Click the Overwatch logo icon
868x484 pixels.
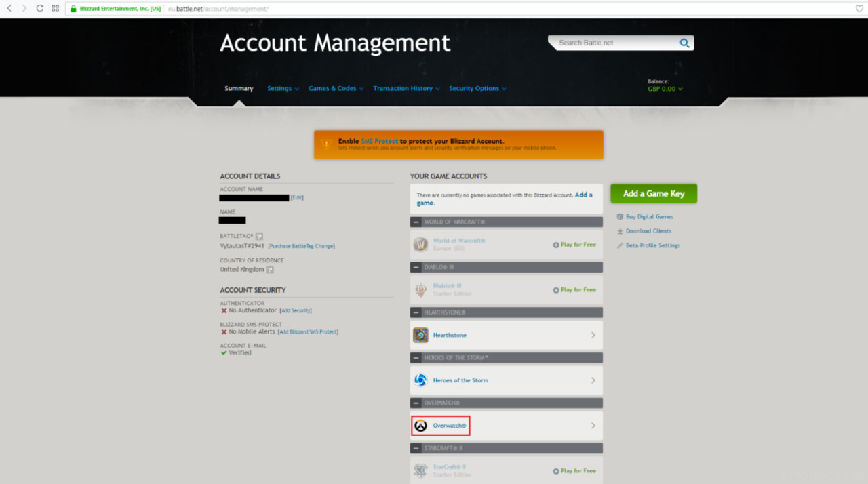[420, 426]
